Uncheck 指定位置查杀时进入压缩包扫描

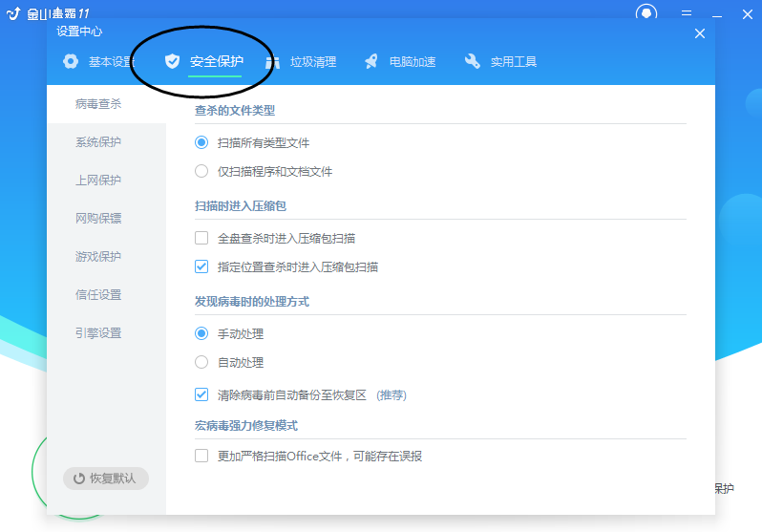coord(201,266)
